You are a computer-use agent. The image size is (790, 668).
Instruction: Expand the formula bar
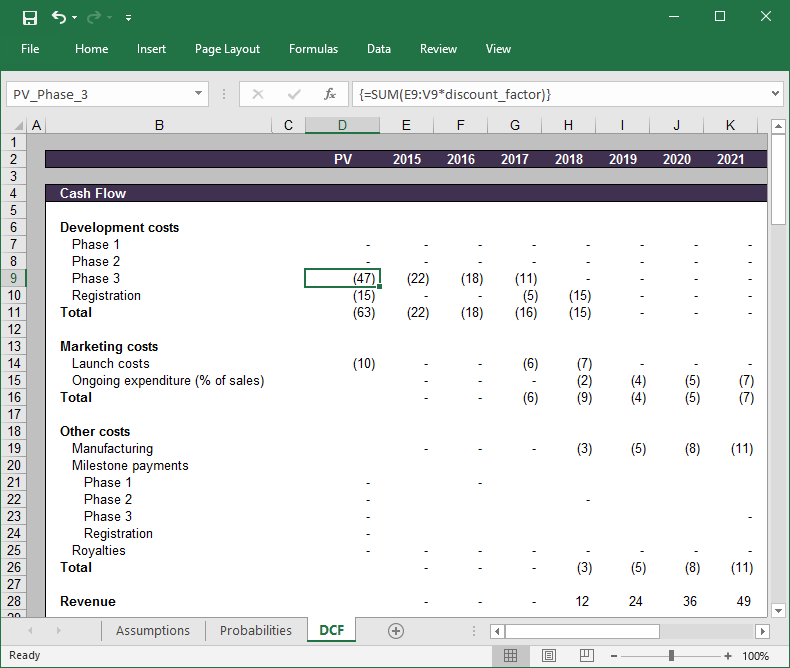click(x=775, y=94)
